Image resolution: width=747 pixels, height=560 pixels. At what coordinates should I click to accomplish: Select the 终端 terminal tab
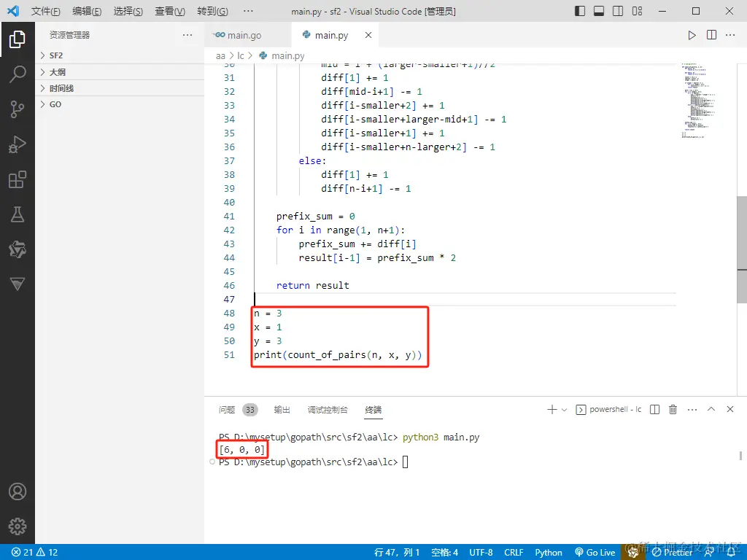tap(373, 410)
